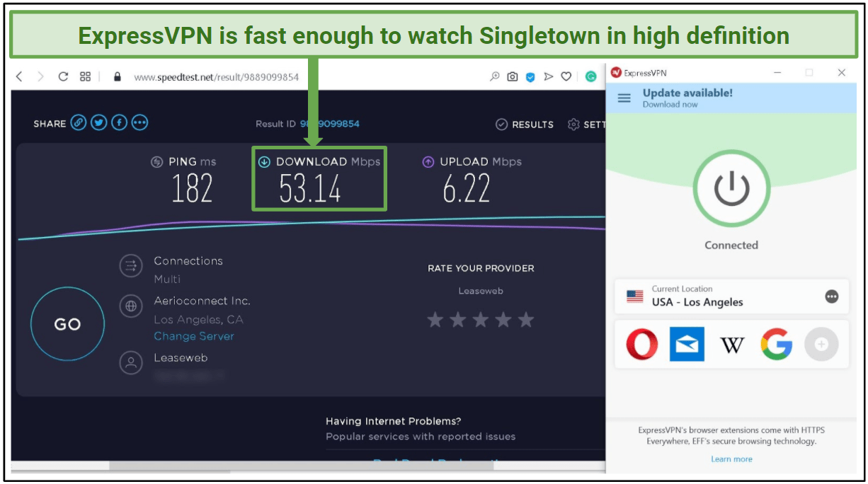Select the Aerioconnect Inc. server name
The width and height of the screenshot is (868, 484).
click(x=202, y=301)
